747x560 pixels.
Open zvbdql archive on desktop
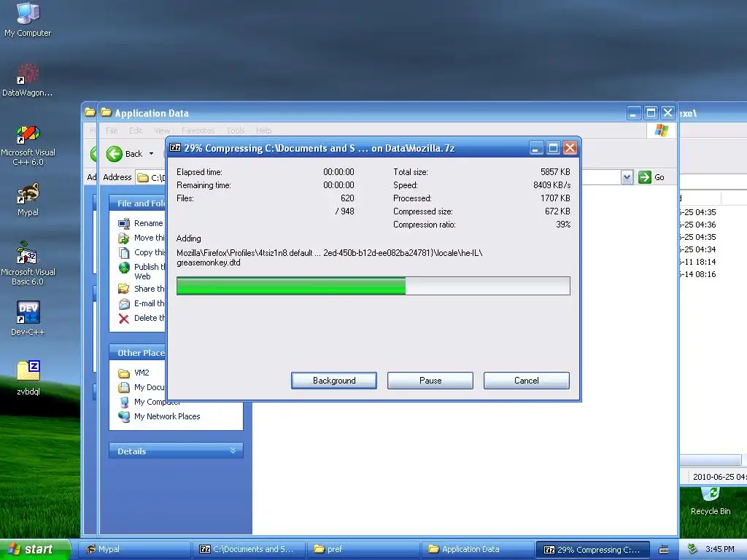tap(28, 378)
